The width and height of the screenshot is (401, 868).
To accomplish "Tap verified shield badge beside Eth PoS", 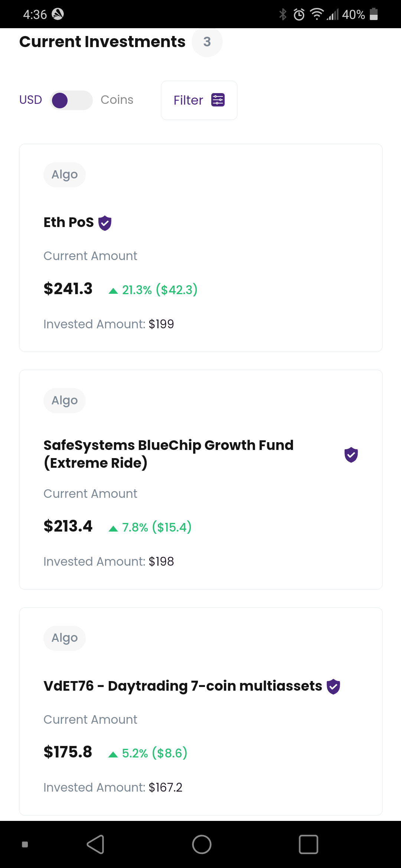I will [105, 223].
